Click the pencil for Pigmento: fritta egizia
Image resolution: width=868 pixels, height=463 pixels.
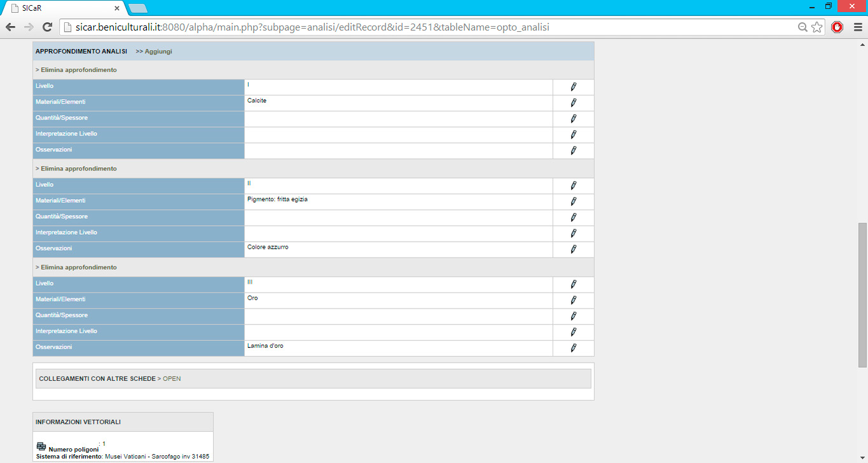coord(573,202)
